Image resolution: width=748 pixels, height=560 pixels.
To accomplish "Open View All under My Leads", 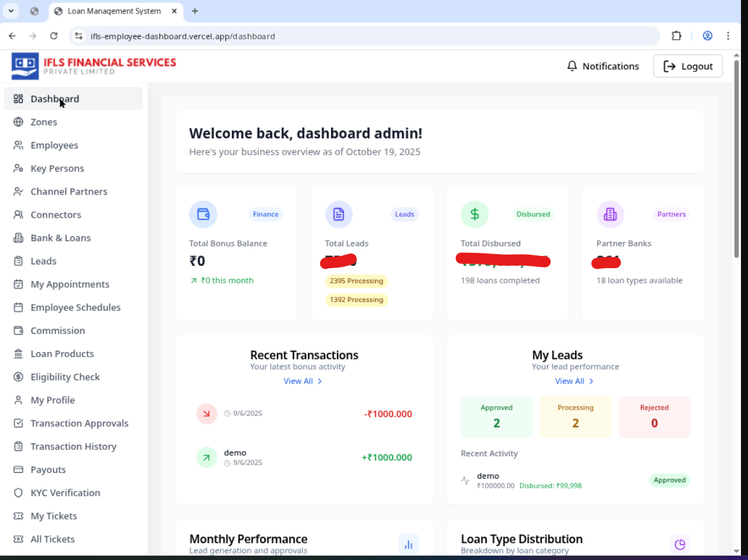I will tap(574, 381).
